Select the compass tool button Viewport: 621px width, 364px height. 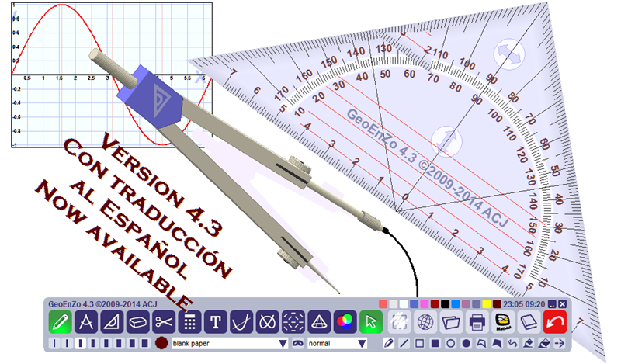click(x=86, y=321)
